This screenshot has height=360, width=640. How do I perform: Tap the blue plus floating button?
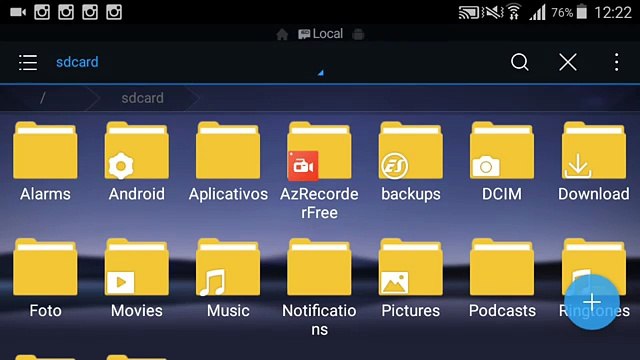(592, 302)
